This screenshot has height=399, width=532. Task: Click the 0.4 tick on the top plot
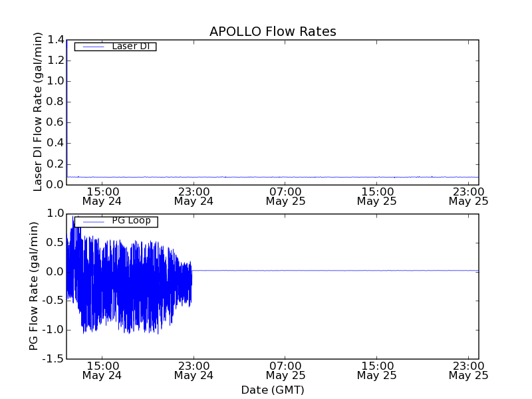point(55,143)
